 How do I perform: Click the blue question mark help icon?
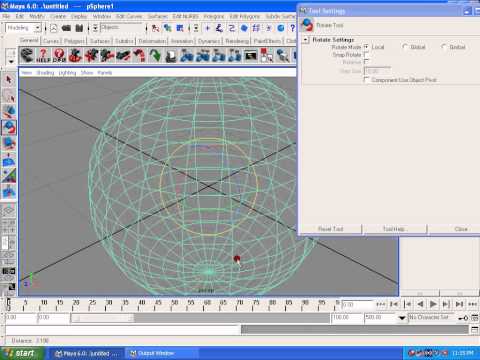pyautogui.click(x=292, y=28)
